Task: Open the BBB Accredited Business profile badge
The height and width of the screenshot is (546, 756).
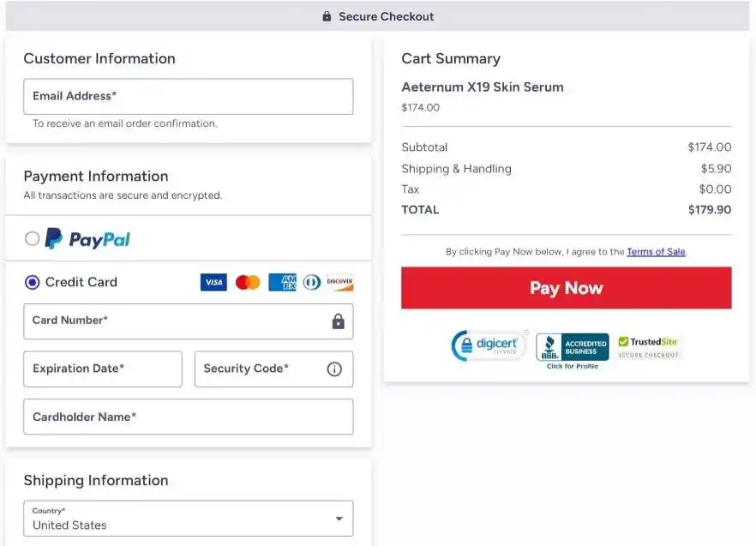Action: (x=573, y=351)
